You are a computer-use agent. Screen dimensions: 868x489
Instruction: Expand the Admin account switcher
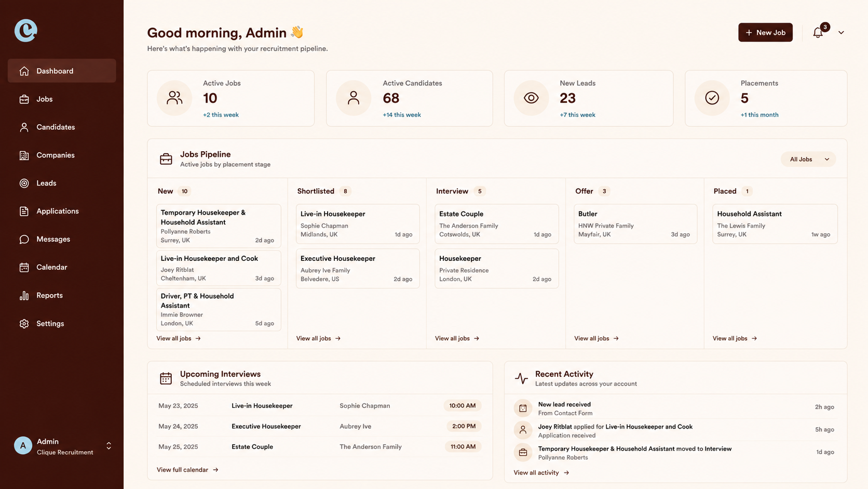[x=108, y=446]
